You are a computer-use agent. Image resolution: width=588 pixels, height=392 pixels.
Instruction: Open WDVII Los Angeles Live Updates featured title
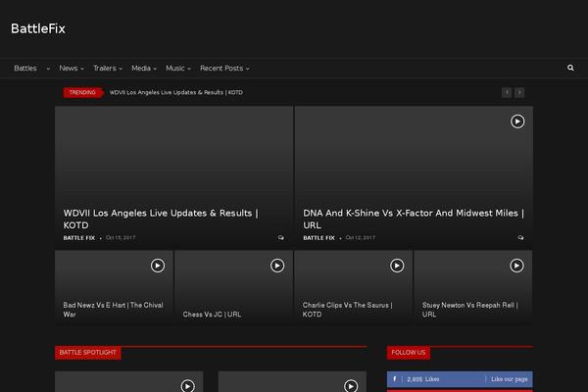(161, 220)
